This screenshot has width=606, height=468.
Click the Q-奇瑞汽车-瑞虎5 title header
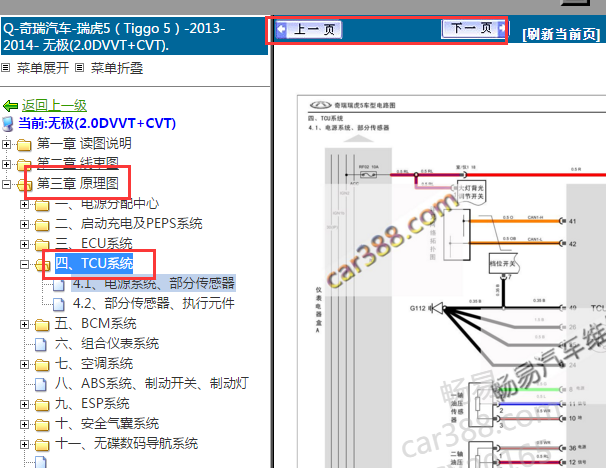pyautogui.click(x=134, y=36)
